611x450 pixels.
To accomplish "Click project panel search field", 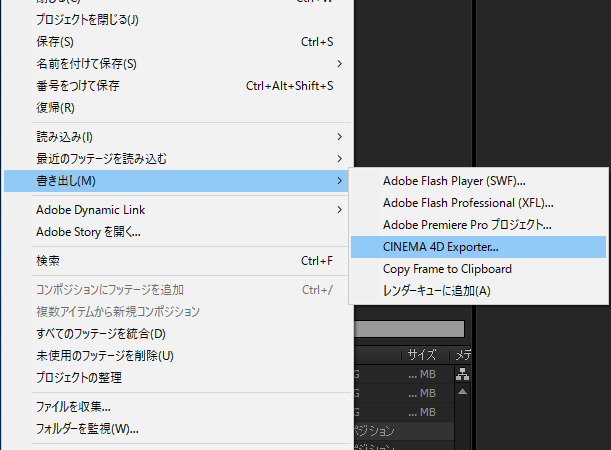I will 409,329.
